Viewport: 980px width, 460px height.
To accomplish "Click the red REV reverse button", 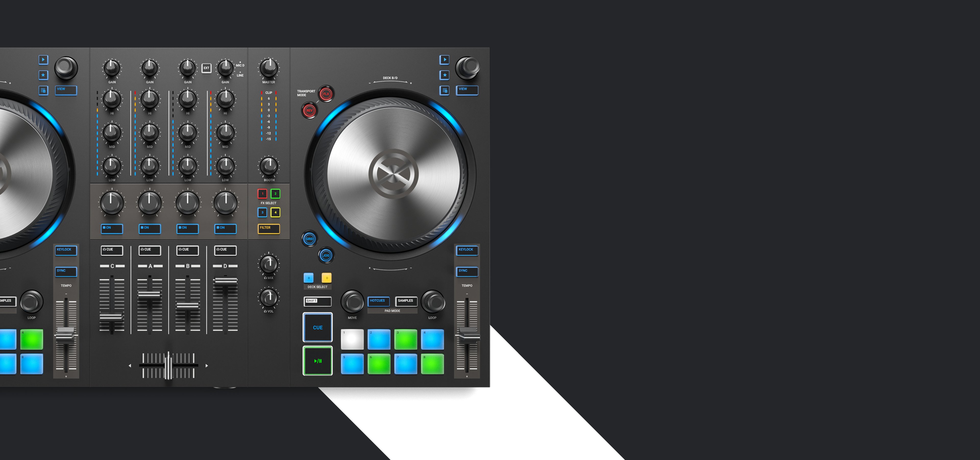I will click(309, 110).
